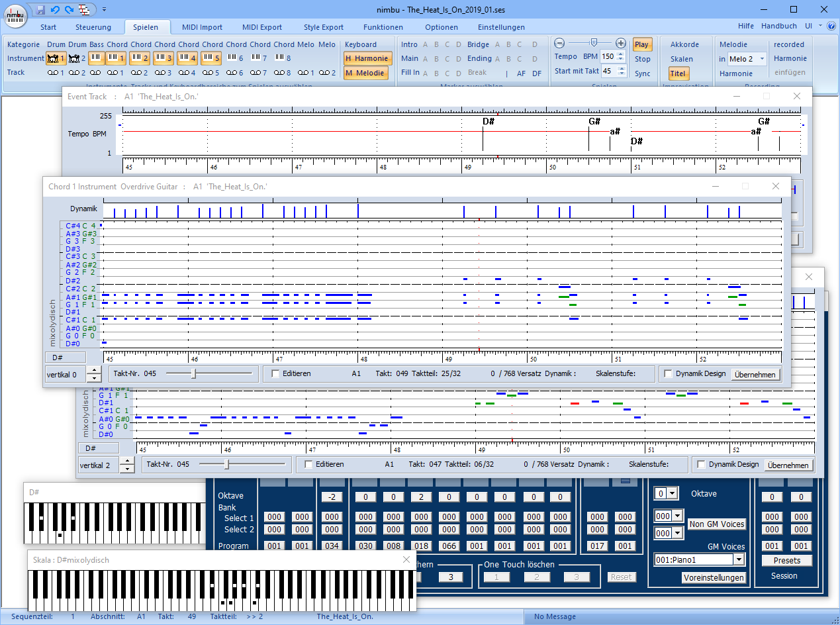Open the Melo 2 track tape icon
The height and width of the screenshot is (625, 840).
[327, 73]
